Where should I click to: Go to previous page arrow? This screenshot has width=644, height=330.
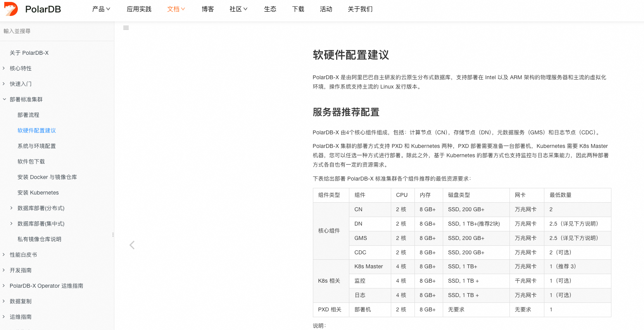[x=132, y=245]
